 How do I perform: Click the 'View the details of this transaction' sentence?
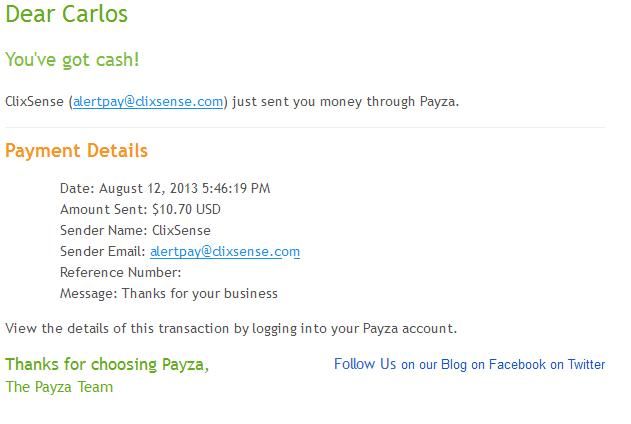click(231, 329)
